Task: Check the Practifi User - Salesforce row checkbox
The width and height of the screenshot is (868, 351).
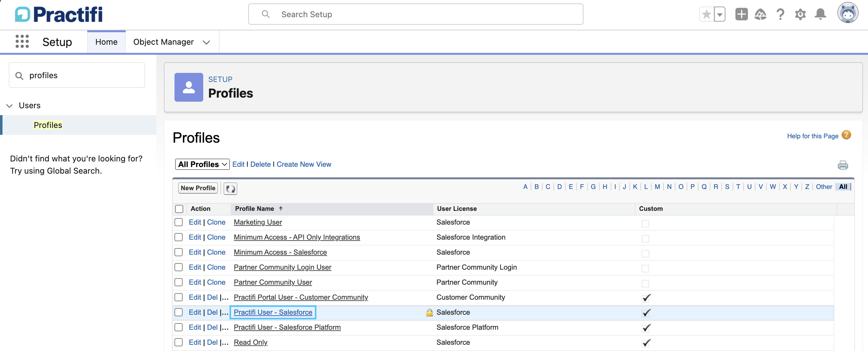Action: click(x=179, y=312)
